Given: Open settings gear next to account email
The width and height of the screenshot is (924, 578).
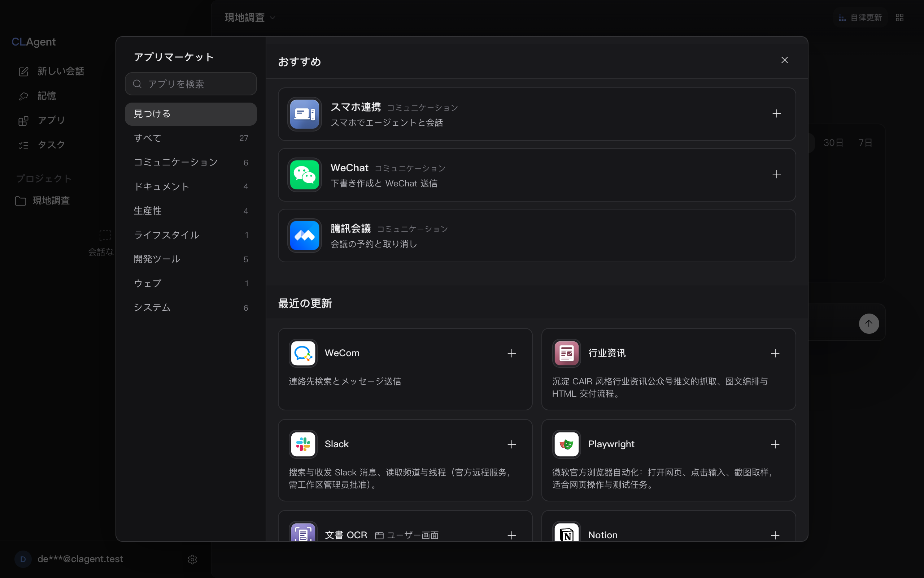Looking at the screenshot, I should pyautogui.click(x=192, y=559).
